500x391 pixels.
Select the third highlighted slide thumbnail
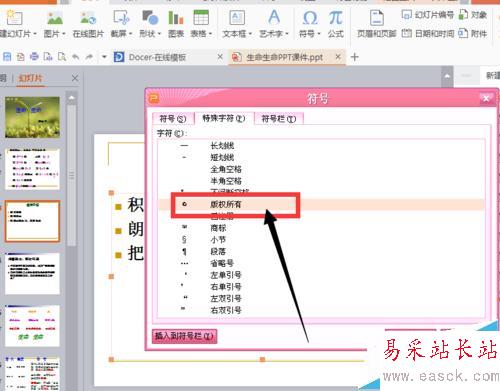pos(32,221)
